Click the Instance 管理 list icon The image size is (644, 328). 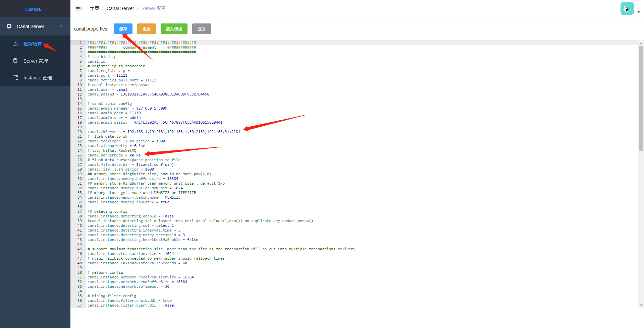(16, 77)
